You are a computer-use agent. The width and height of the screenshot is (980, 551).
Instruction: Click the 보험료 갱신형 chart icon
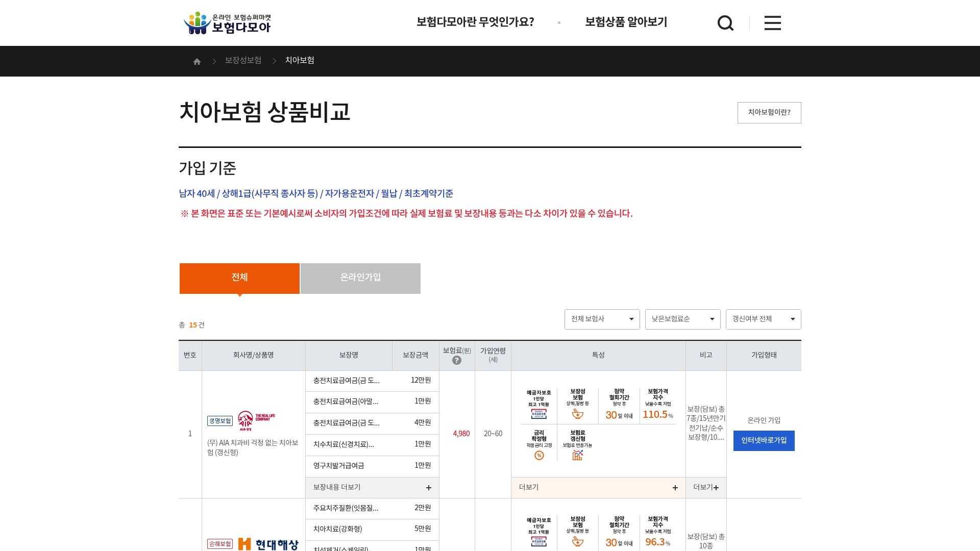[577, 456]
